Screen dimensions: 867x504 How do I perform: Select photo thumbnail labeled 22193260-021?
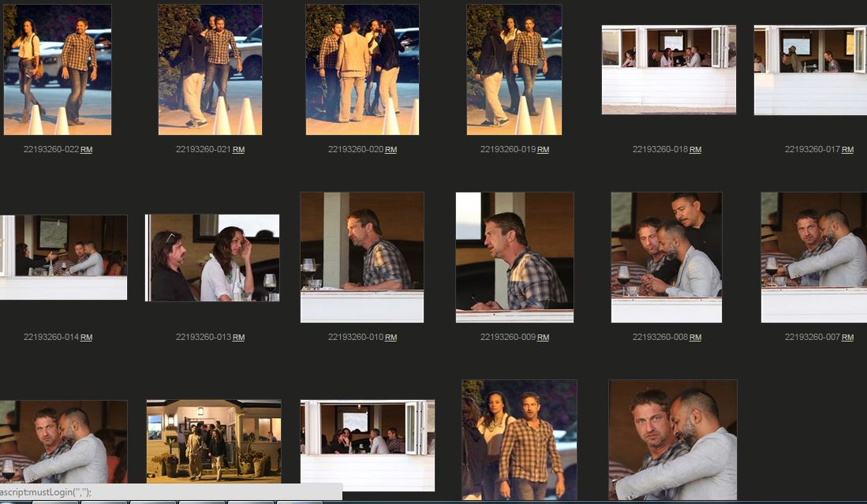click(210, 69)
